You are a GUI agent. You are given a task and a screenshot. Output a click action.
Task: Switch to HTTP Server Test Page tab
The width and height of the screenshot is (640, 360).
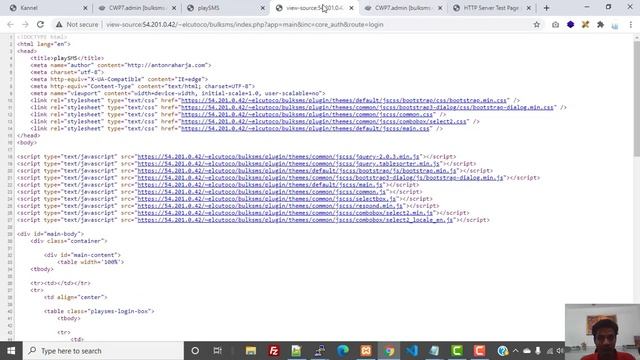pos(491,8)
